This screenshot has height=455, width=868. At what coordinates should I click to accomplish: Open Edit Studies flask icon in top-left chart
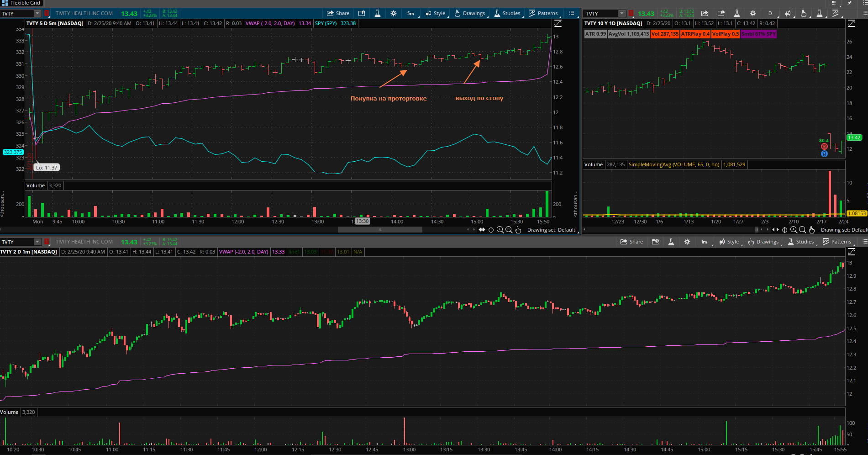[378, 13]
